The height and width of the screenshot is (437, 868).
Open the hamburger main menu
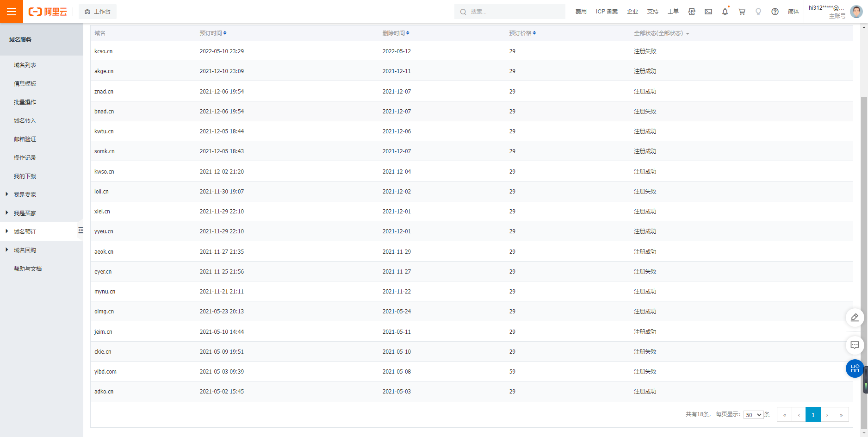(x=12, y=12)
